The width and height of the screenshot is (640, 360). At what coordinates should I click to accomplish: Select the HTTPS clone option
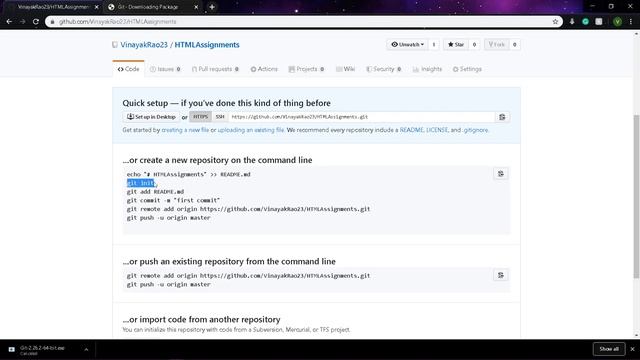click(200, 117)
